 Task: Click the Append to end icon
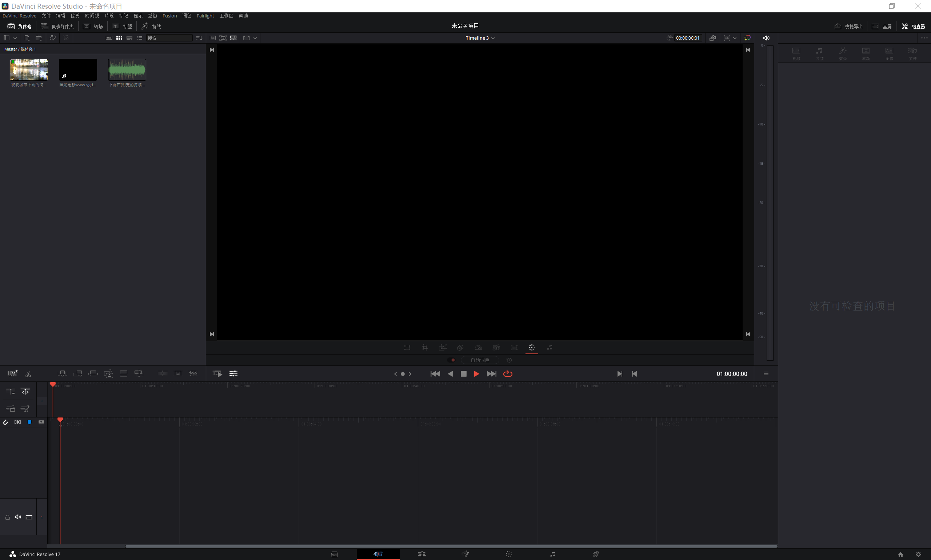(x=78, y=373)
